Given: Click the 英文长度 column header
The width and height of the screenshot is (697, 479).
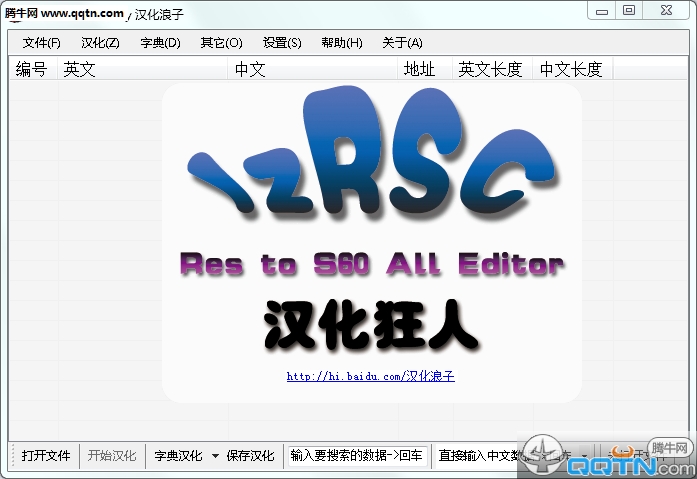Looking at the screenshot, I should click(x=493, y=69).
